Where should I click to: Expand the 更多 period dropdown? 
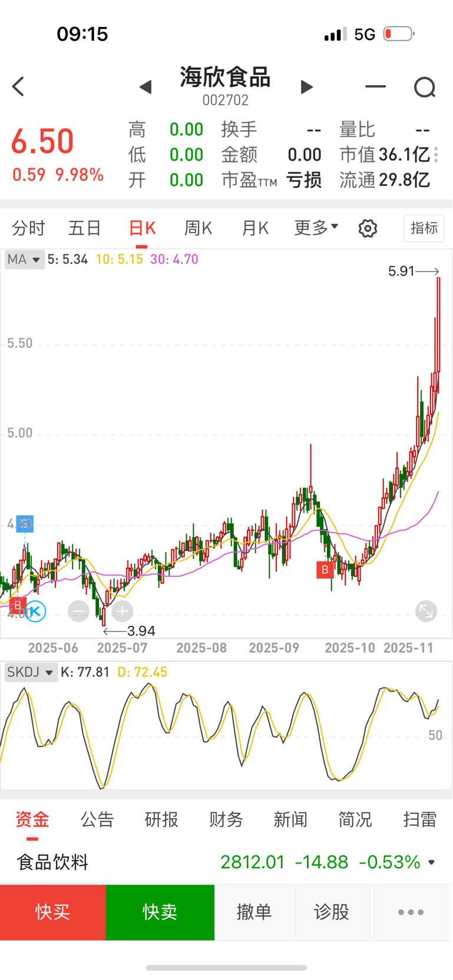[316, 228]
